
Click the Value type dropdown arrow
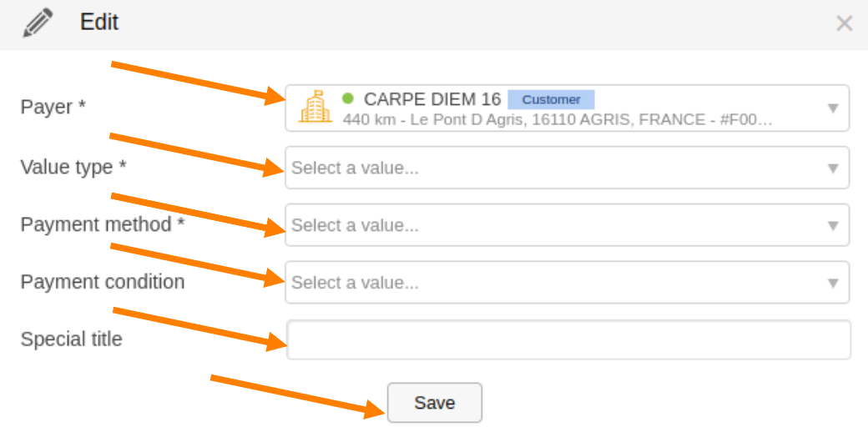coord(832,168)
